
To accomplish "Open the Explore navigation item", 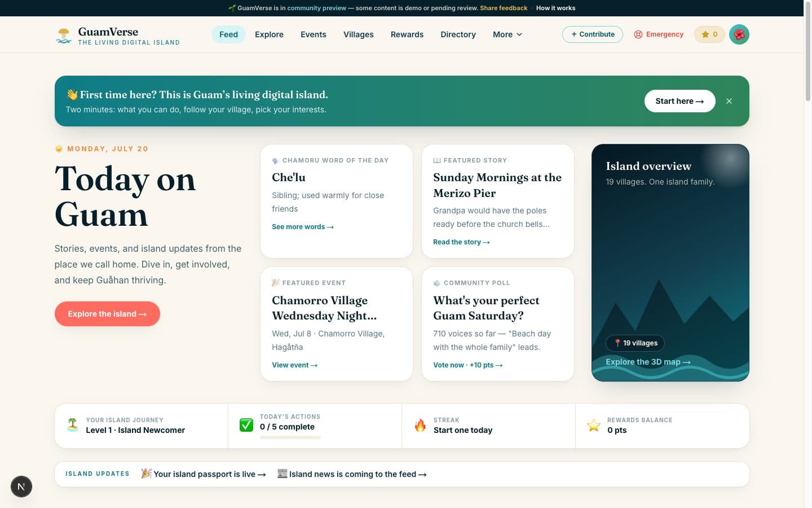I will [x=269, y=34].
